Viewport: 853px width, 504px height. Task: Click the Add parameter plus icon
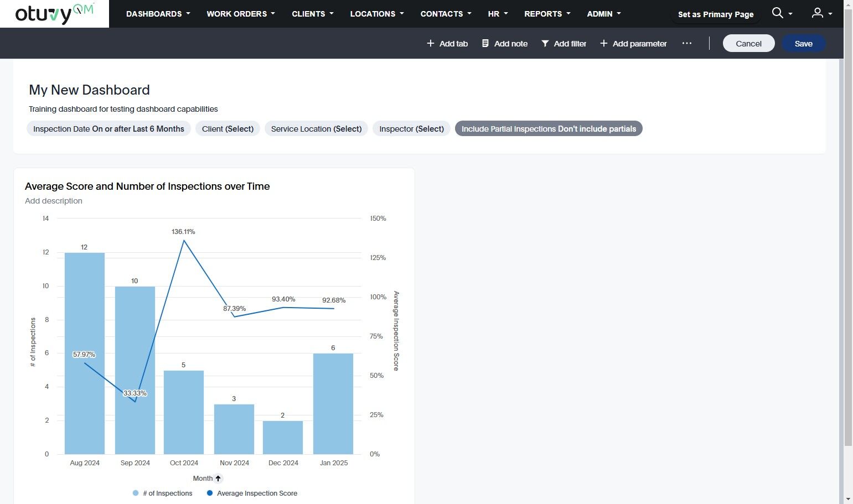tap(604, 43)
